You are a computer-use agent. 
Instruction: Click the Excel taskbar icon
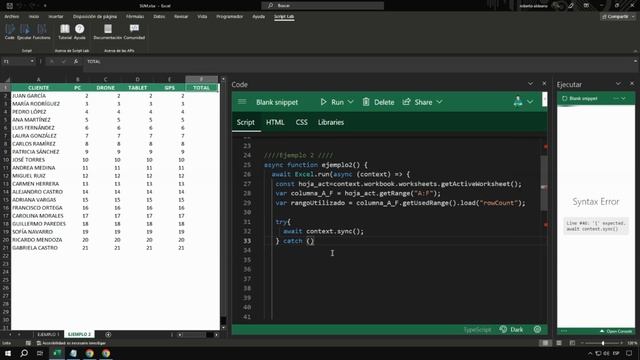(x=57, y=353)
